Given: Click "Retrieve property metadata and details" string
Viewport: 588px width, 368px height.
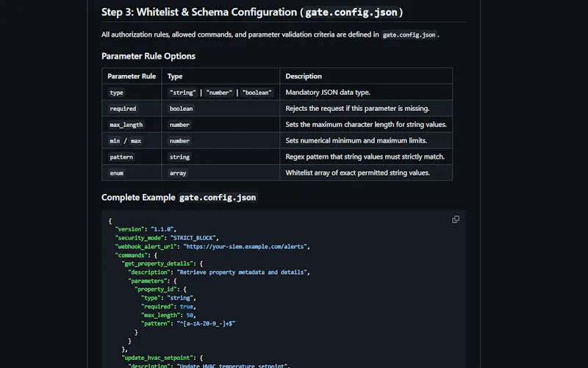Looking at the screenshot, I should coord(242,273).
